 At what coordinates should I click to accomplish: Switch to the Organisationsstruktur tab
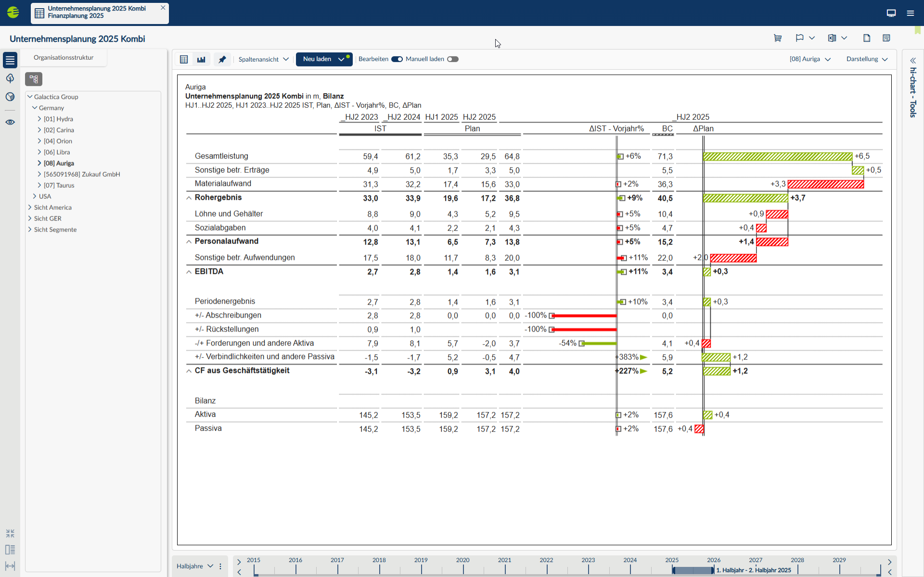63,57
